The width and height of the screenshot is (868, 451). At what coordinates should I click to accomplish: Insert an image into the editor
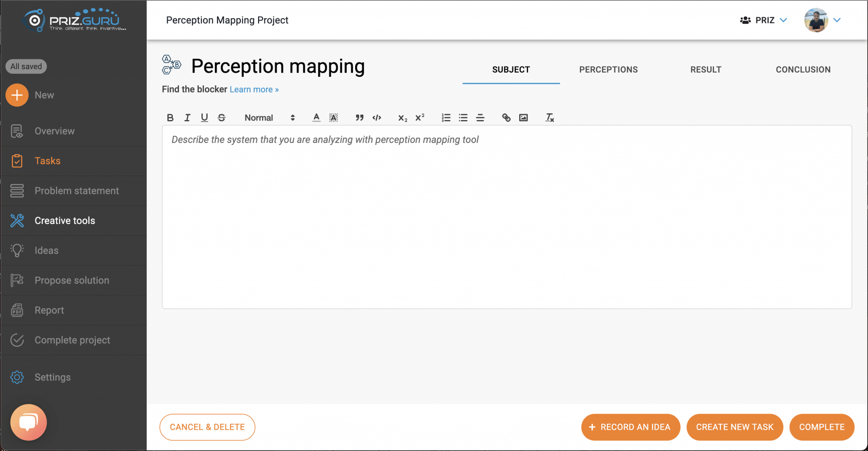pos(523,118)
